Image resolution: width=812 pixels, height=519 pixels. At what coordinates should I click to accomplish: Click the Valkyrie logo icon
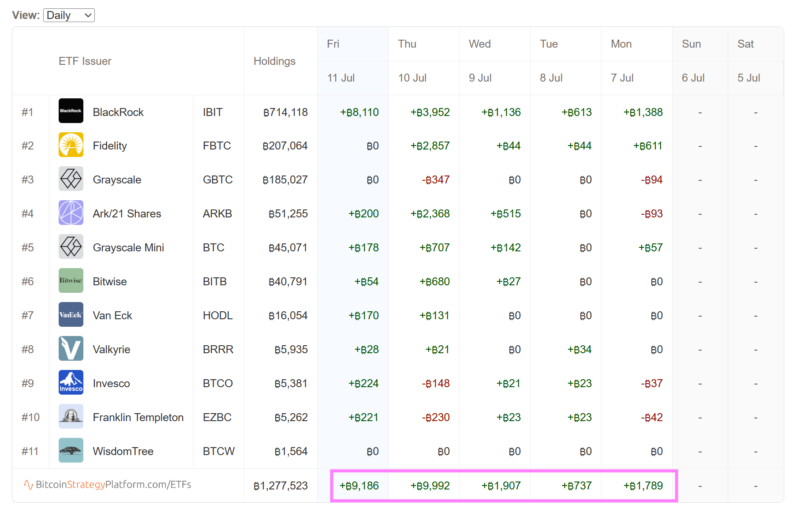71,348
